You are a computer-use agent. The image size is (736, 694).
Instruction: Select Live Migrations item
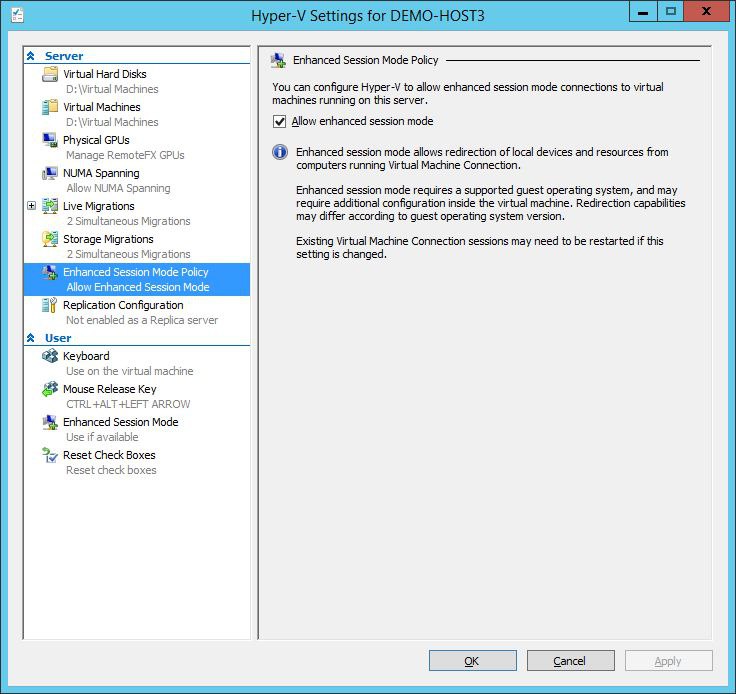click(99, 206)
